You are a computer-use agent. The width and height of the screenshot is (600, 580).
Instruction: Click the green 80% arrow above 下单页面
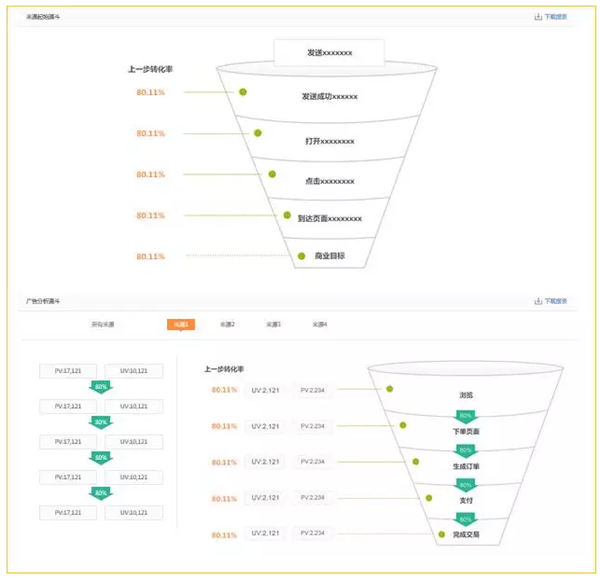465,417
